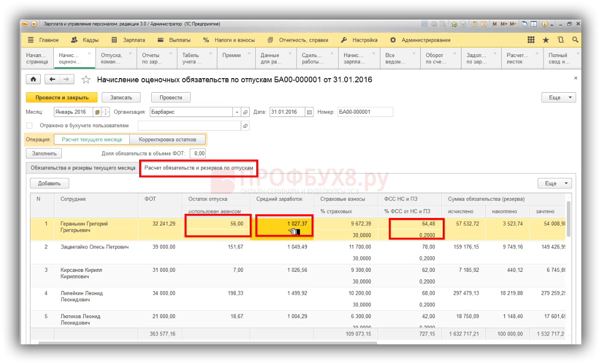
Task: Click the 'Заполнить' button
Action: (x=44, y=153)
